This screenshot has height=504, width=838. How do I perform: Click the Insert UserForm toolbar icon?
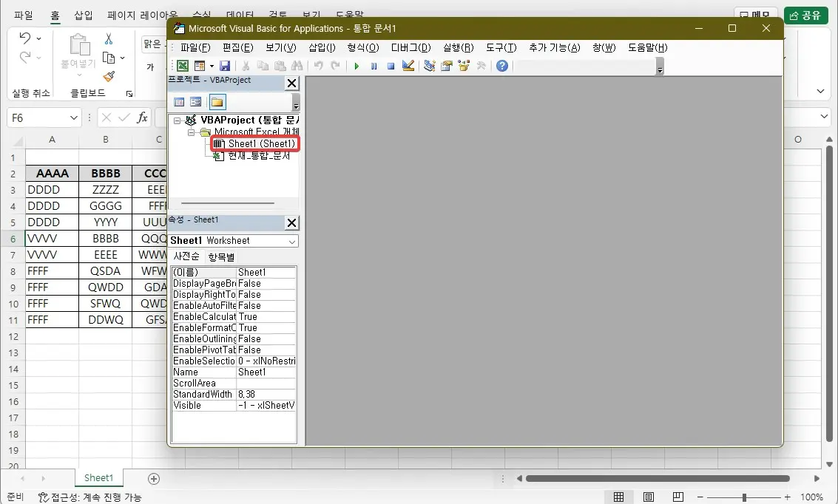click(200, 66)
